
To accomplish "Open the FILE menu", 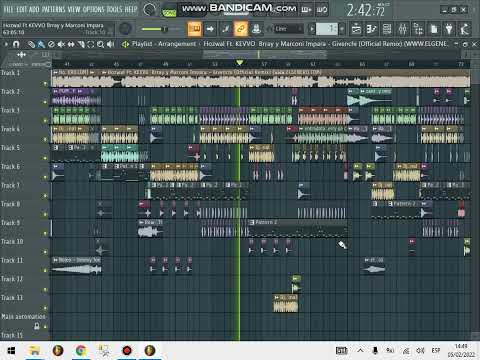I will [8, 9].
